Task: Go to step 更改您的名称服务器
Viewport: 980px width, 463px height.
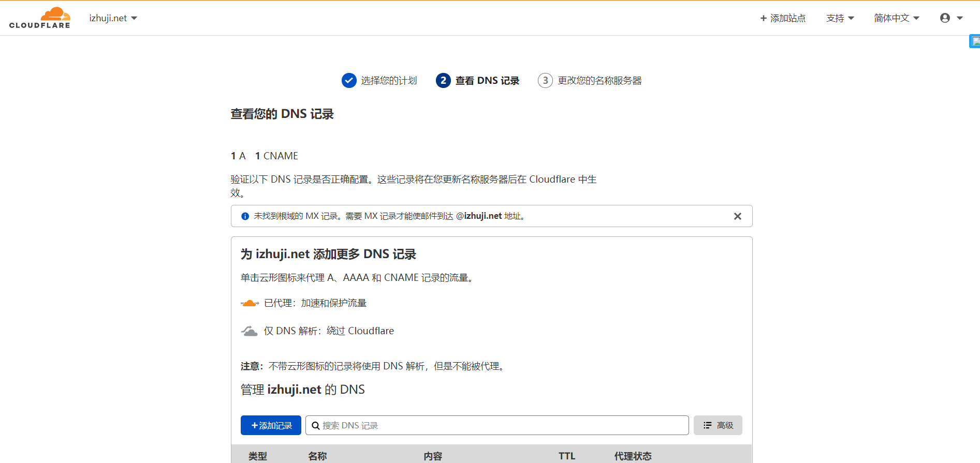Action: point(599,81)
